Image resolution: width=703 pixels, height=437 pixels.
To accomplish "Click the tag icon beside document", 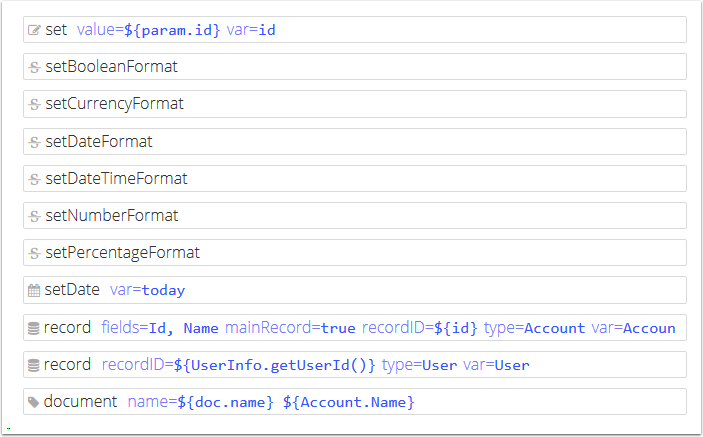I will click(34, 402).
